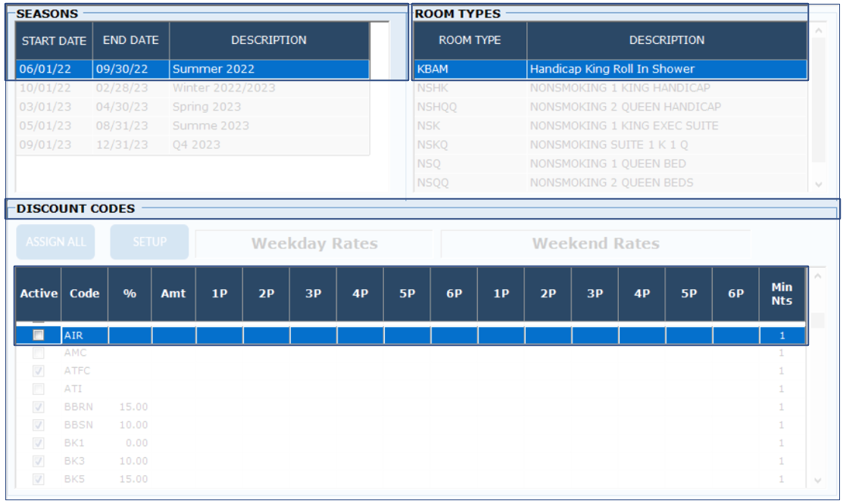Screen dimensions: 843x504
Task: Select the Weekend Rates header
Action: pos(595,244)
